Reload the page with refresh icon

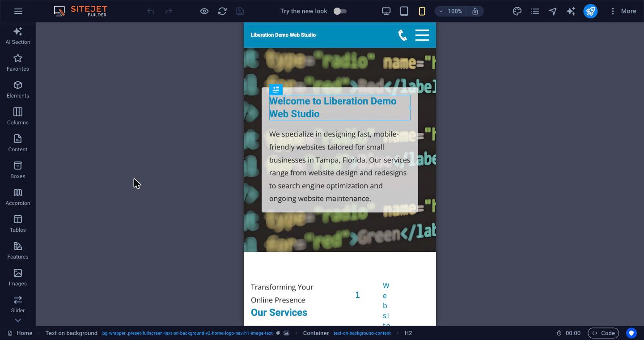[x=222, y=11]
